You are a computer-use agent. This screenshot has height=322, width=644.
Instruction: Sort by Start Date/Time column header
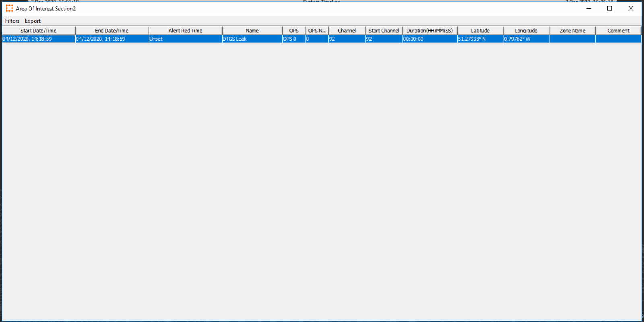(x=39, y=31)
